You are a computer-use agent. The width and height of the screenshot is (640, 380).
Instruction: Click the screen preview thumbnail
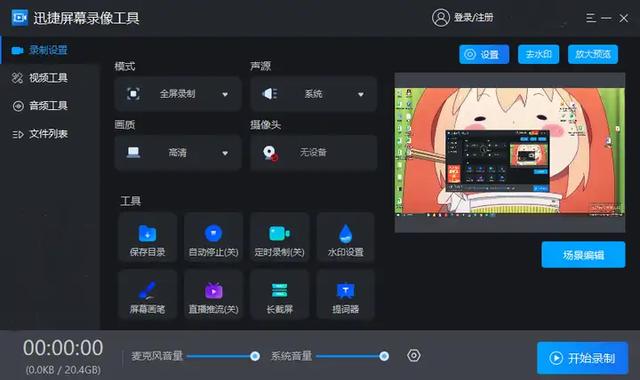pyautogui.click(x=510, y=152)
